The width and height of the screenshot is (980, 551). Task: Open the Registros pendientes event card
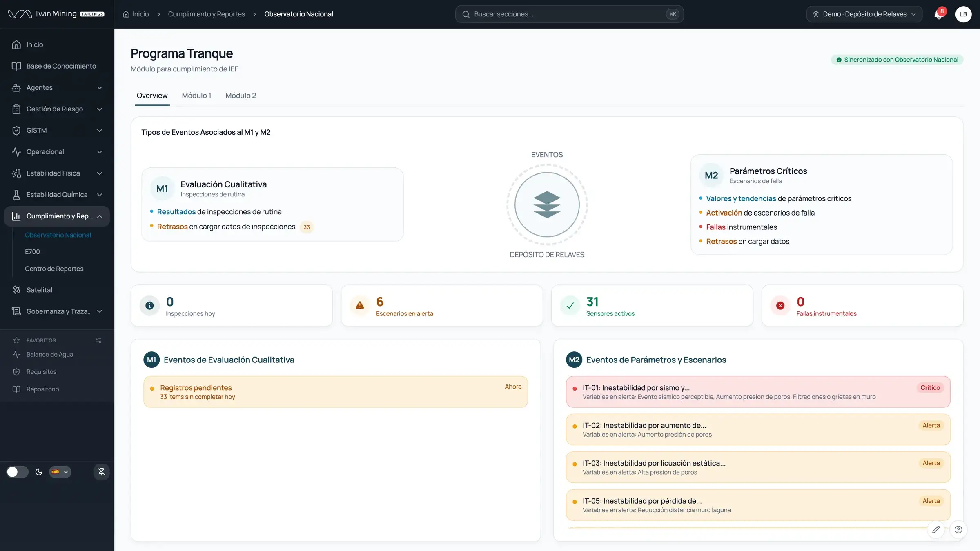click(336, 392)
